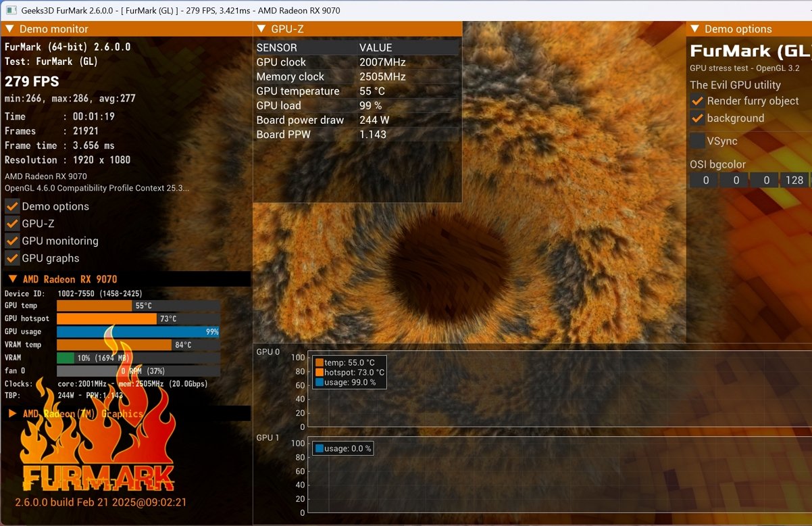Click the TBP 244W PPW line
Viewport: 812px width, 526px height.
[64, 396]
